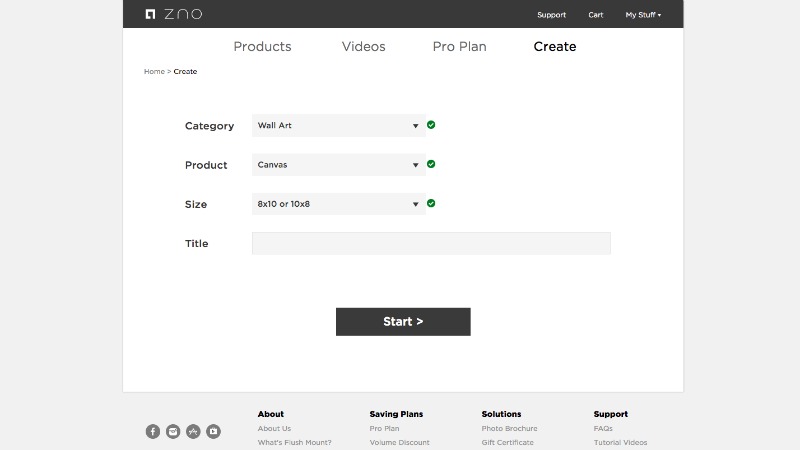The image size is (800, 450).
Task: Click the Support footer heading
Action: tap(611, 414)
